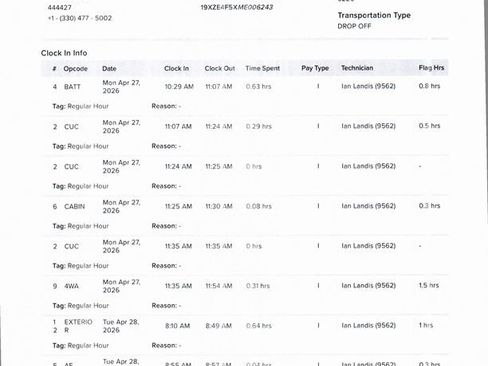Select the 0.64 hrs time spent value
Viewport: 488px width, 366px height.
(x=259, y=326)
